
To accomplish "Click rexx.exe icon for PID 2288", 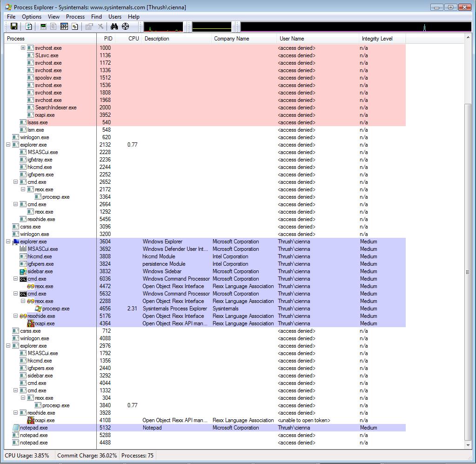I will [x=31, y=301].
